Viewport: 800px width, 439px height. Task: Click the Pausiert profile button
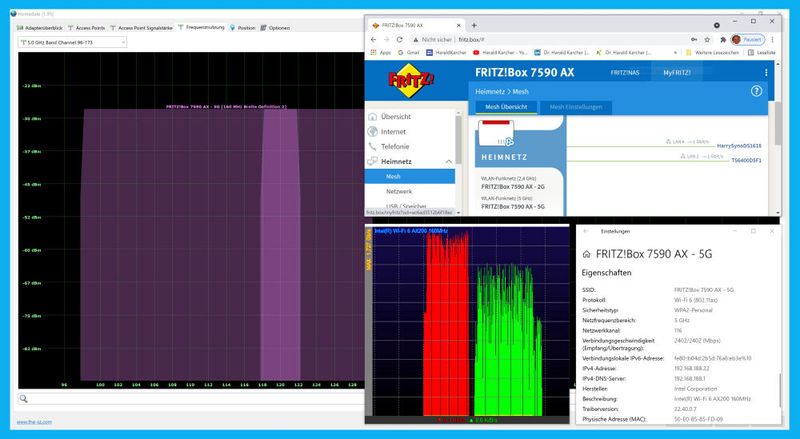click(x=747, y=39)
